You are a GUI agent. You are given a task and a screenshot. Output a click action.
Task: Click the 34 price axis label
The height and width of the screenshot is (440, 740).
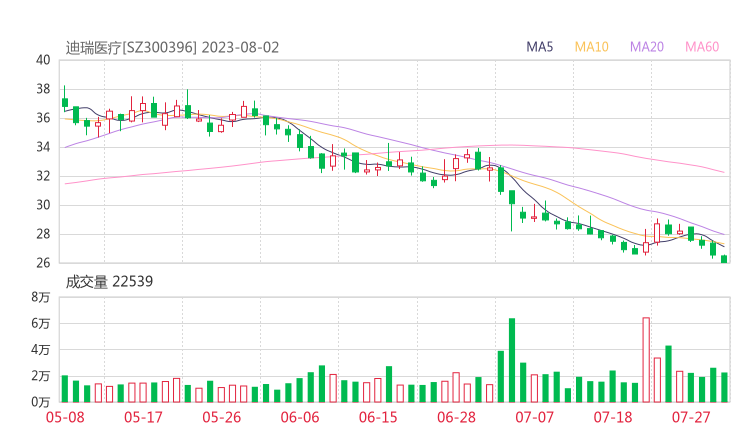tap(43, 147)
